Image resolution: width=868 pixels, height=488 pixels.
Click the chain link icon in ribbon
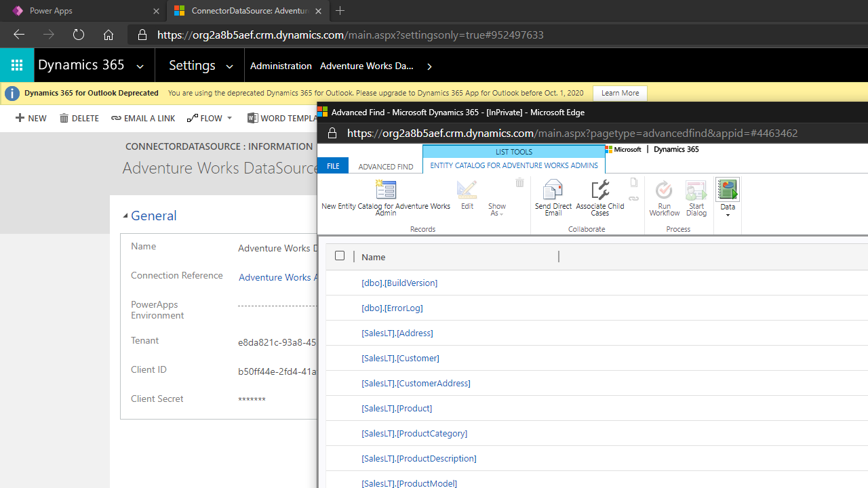tap(633, 199)
